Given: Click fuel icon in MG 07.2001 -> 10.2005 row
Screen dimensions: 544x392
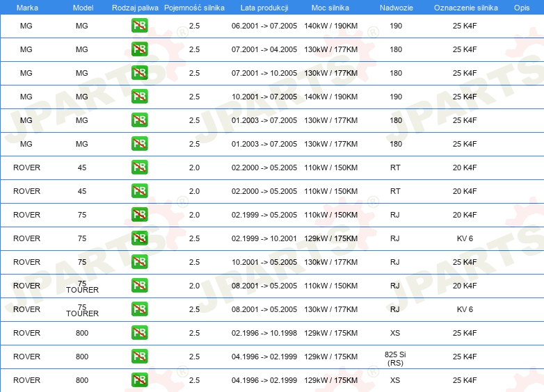Looking at the screenshot, I should pyautogui.click(x=139, y=74).
